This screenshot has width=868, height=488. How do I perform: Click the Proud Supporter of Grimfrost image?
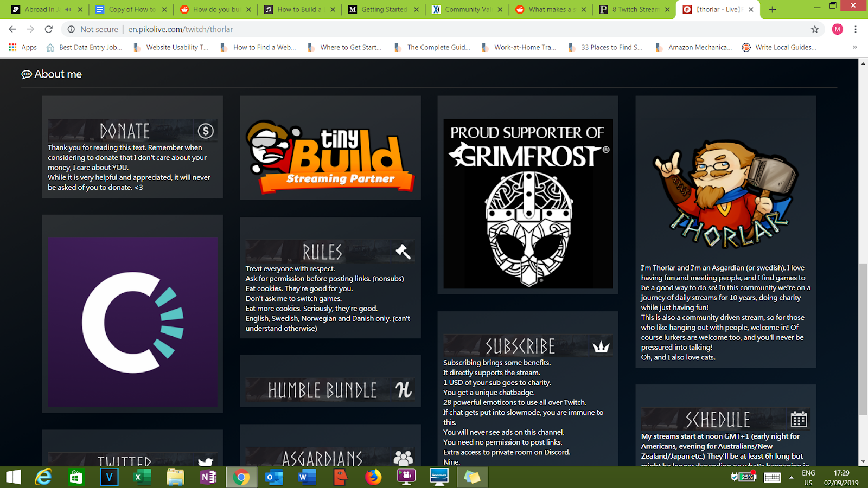pos(528,204)
